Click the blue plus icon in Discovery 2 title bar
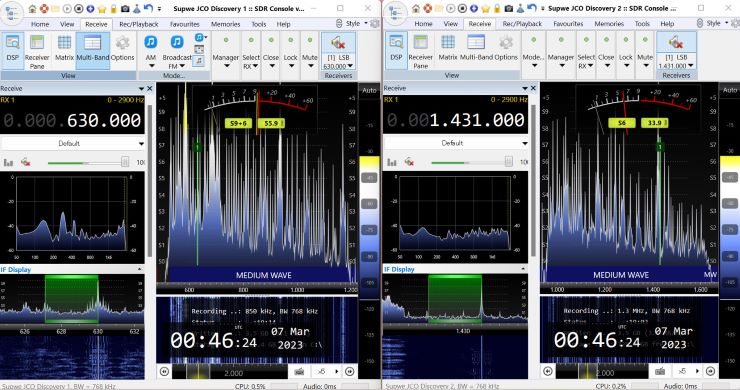The height and width of the screenshot is (390, 740). click(x=474, y=8)
